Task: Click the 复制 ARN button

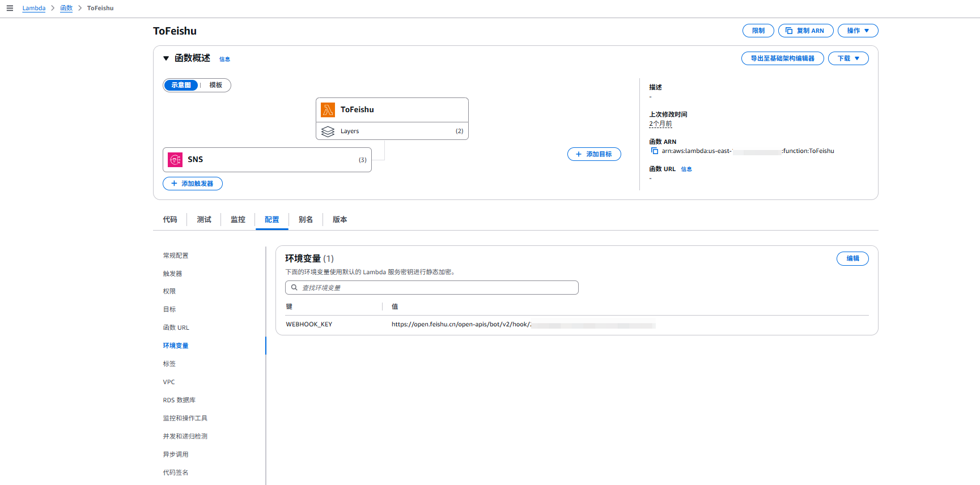Action: pyautogui.click(x=806, y=31)
